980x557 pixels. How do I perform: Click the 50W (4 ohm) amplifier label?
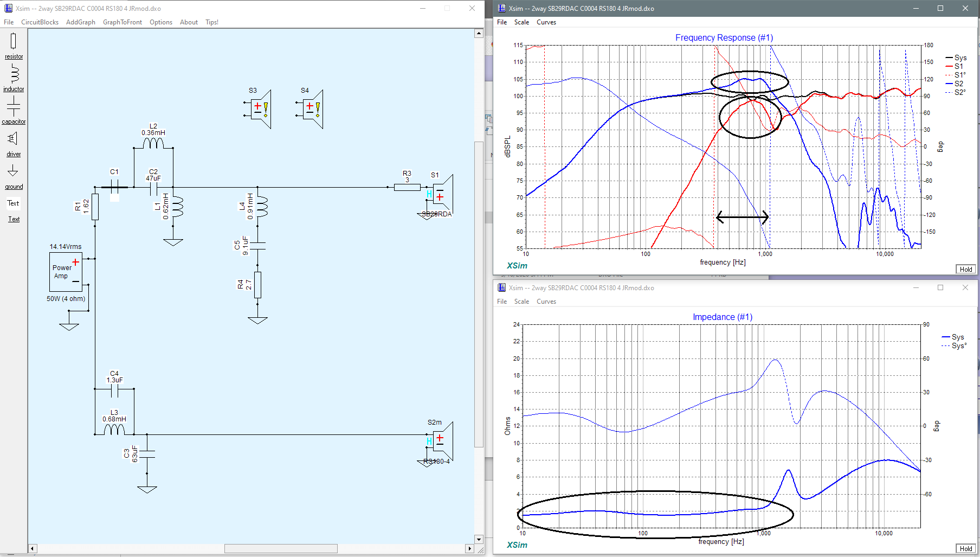(66, 299)
